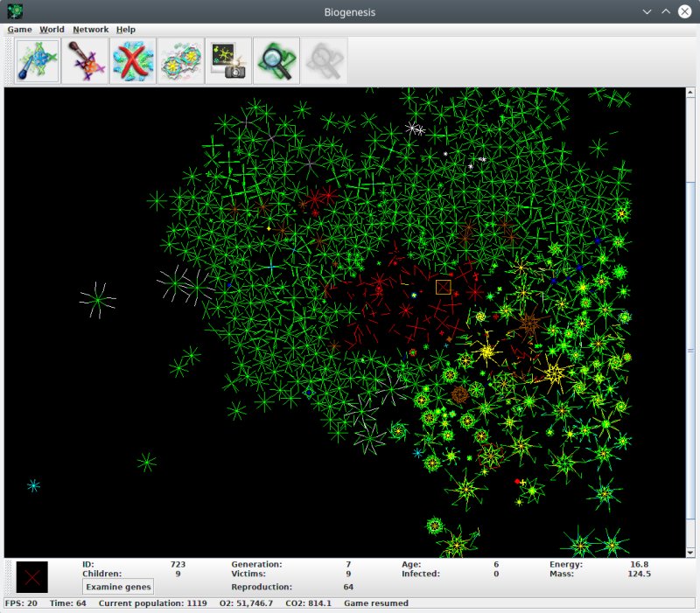The height and width of the screenshot is (613, 700).
Task: Click the scattered organisms toolbar icon
Action: [x=180, y=61]
